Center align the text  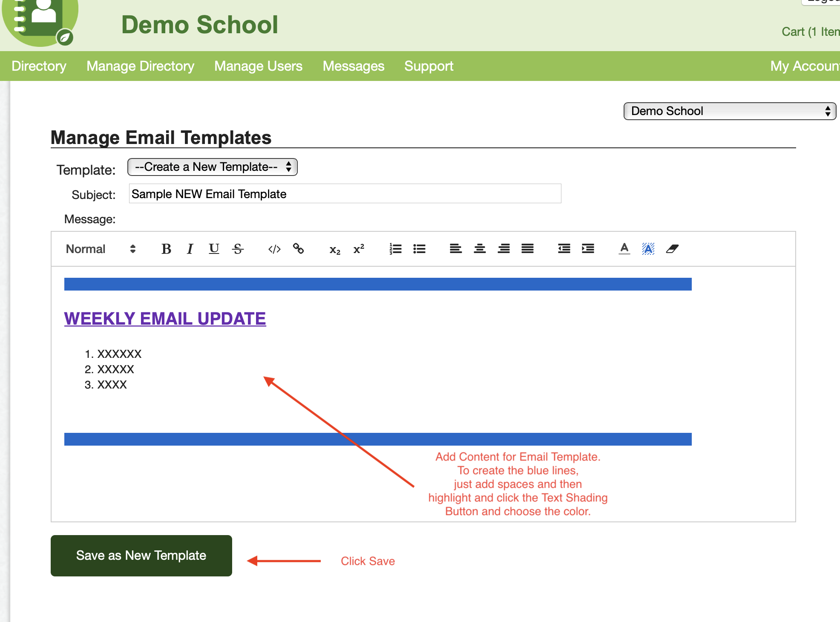(x=480, y=249)
